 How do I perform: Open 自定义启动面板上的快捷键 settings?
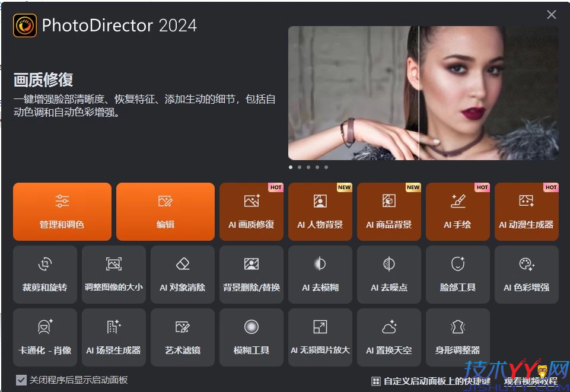430,380
